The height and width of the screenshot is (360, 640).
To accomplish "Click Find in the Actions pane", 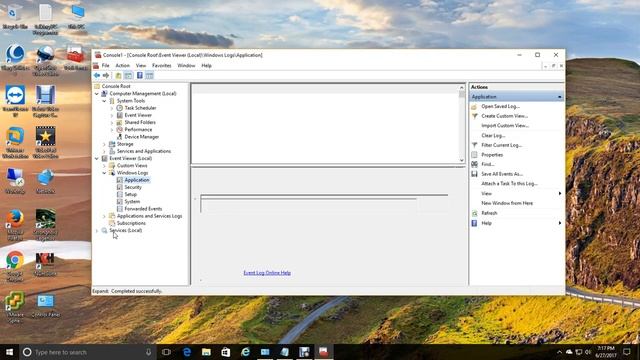I will 488,164.
